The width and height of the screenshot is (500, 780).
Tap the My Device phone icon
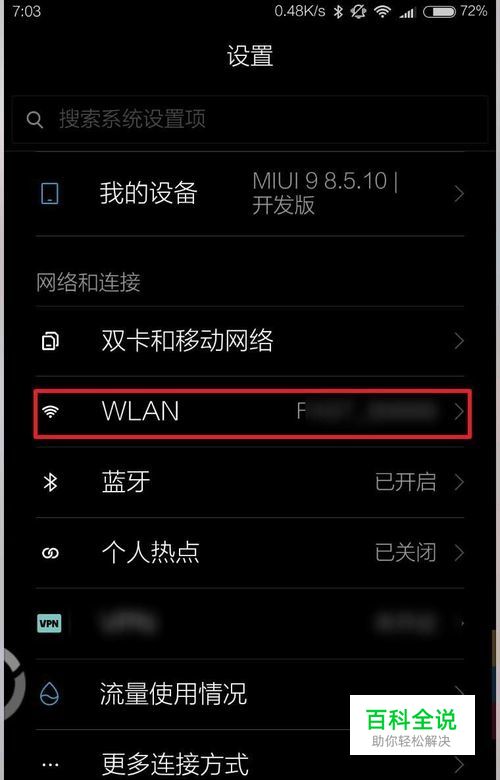49,194
